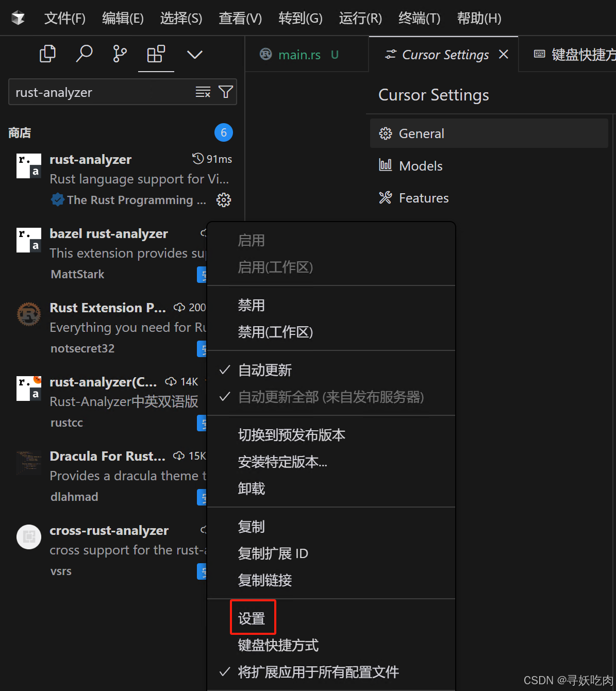Open the Dracula For Rust title
The height and width of the screenshot is (691, 616).
108,456
